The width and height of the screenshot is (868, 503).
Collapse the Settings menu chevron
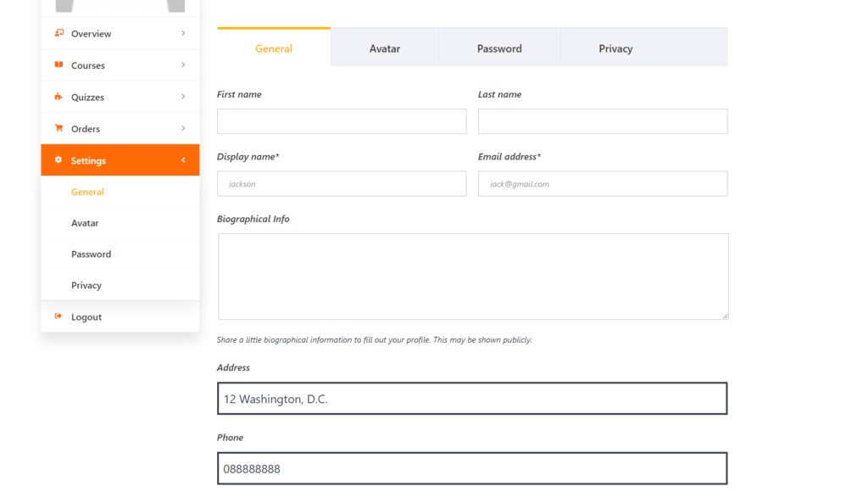click(x=183, y=160)
